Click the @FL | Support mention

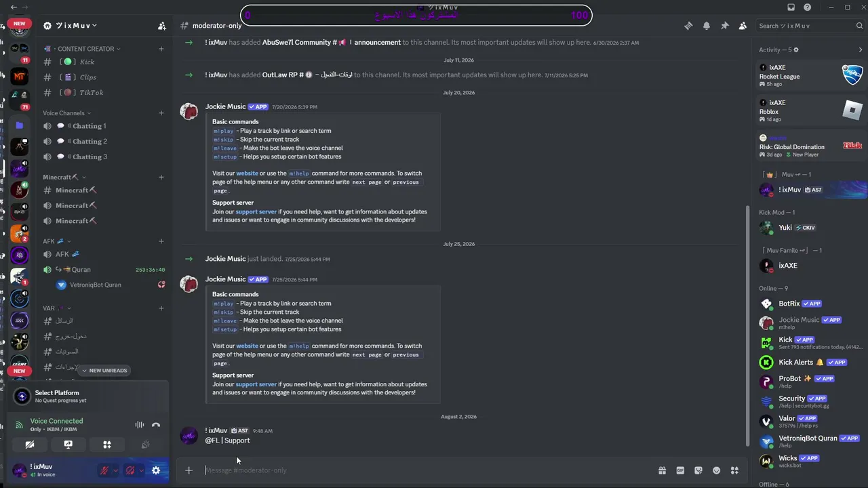click(x=228, y=441)
